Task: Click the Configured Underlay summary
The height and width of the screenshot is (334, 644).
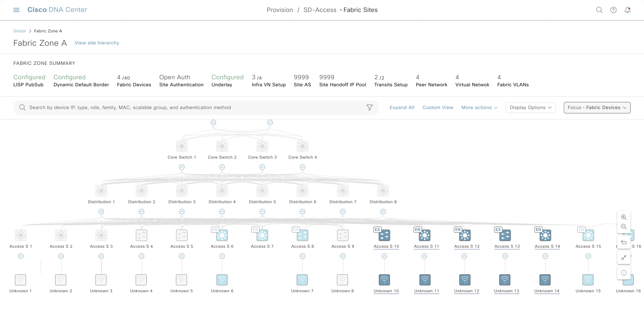Action: [227, 81]
